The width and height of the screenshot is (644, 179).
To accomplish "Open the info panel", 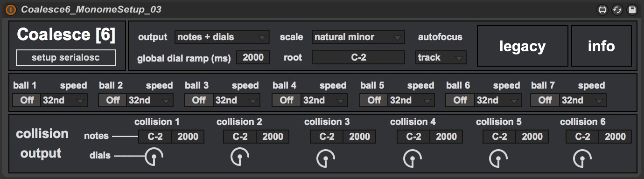I will pos(601,46).
